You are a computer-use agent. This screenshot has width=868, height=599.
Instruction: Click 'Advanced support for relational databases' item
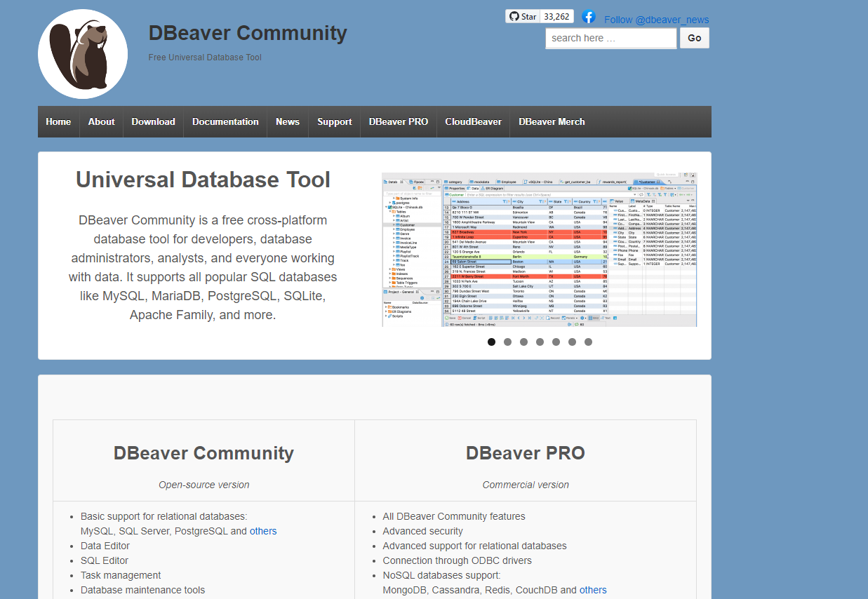pyautogui.click(x=475, y=546)
